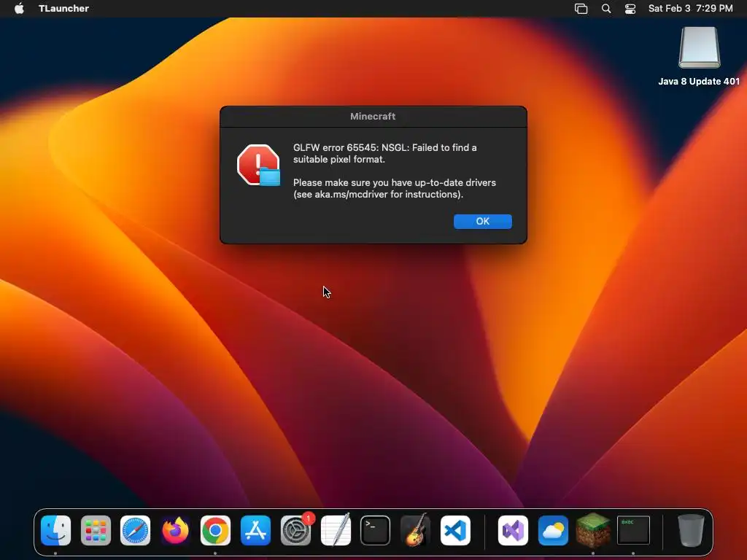
Task: Select the Java 8 Update 401 drive icon
Action: click(x=700, y=47)
